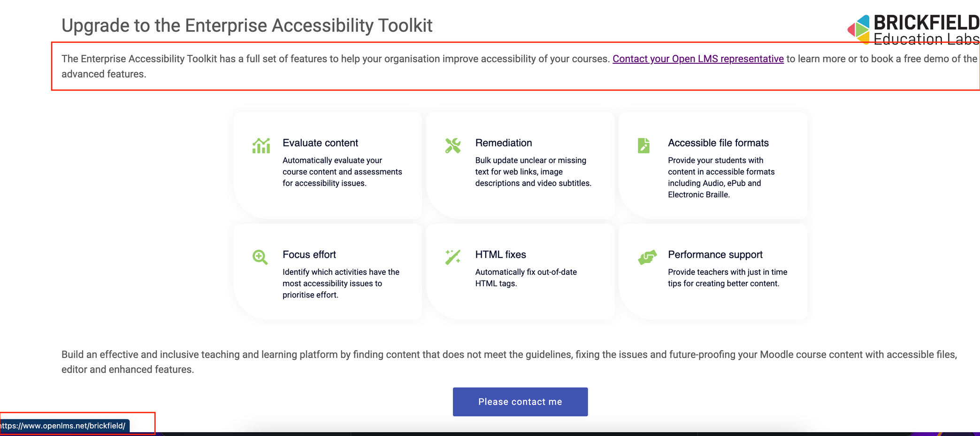Click the Focus effort card title

309,255
